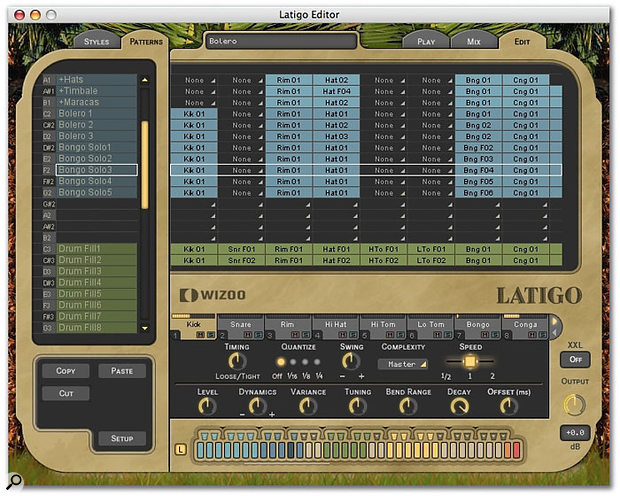Solo the Conga instrument with its S button
Viewport: 620px width, 496px height.
(542, 335)
